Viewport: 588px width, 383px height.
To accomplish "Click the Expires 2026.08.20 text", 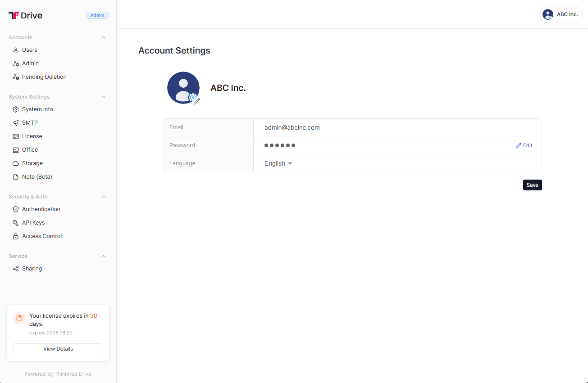I will pyautogui.click(x=51, y=333).
